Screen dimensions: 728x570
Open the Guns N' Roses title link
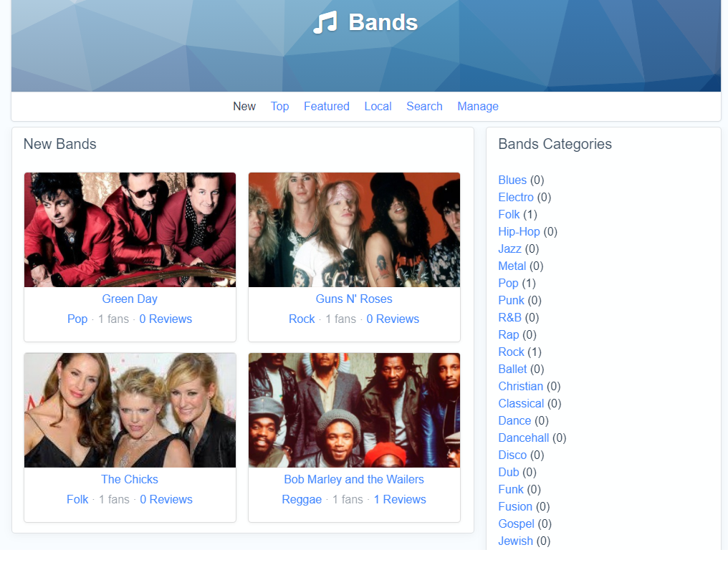[x=354, y=299]
